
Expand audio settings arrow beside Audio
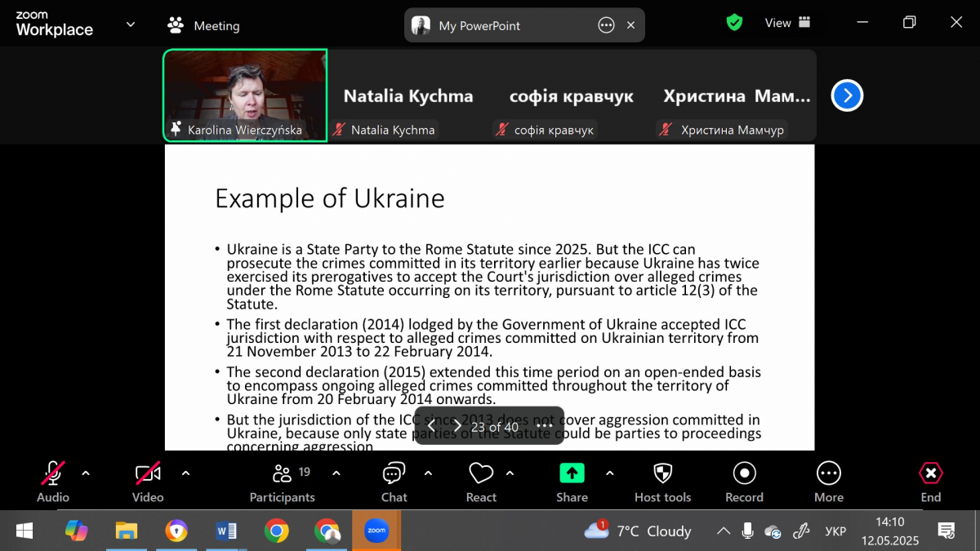(86, 473)
